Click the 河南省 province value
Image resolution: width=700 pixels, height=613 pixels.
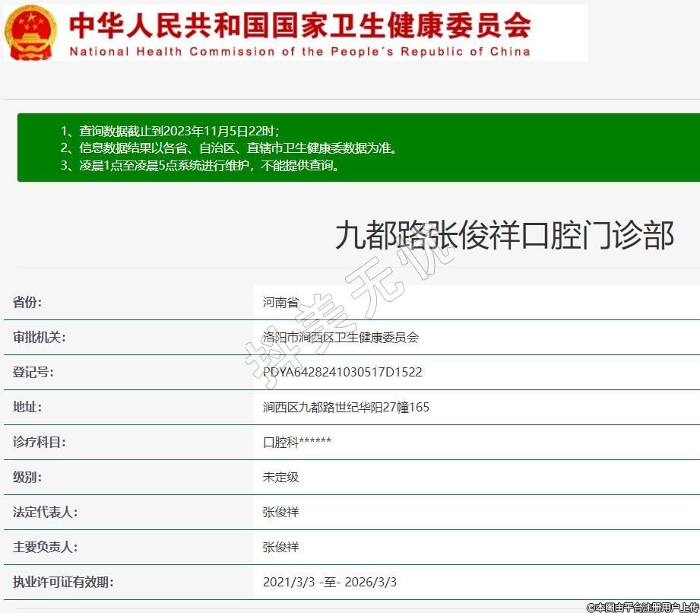(280, 303)
